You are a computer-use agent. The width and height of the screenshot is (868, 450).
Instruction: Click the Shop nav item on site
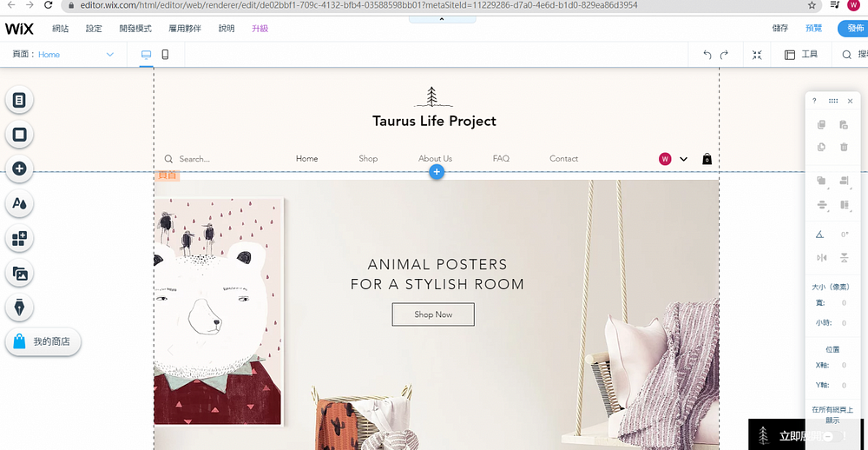click(368, 158)
